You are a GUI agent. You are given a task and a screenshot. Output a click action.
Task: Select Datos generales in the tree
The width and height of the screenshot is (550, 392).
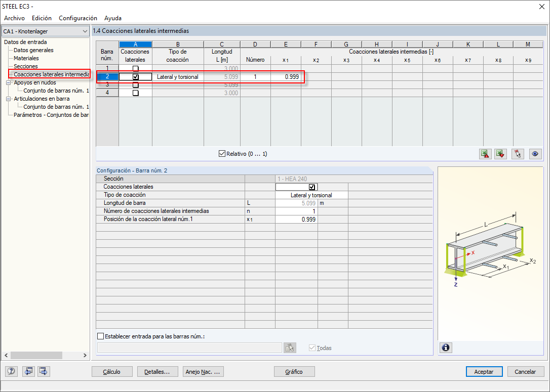[33, 50]
